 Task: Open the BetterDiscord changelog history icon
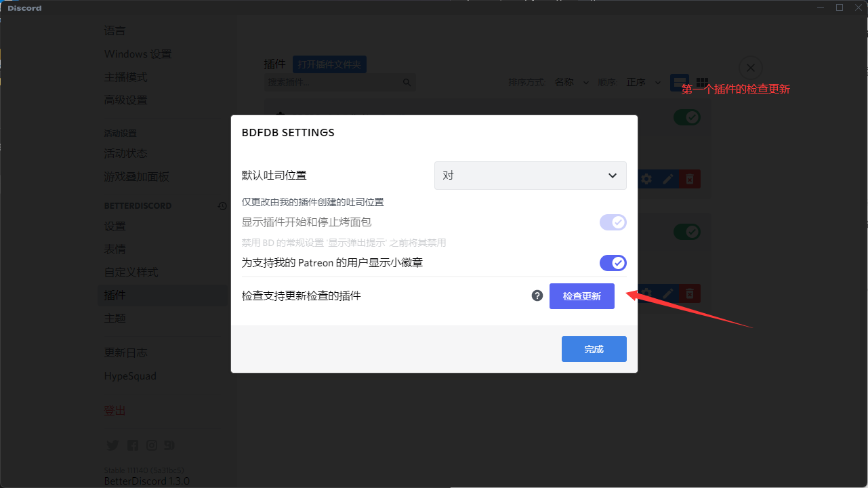222,205
